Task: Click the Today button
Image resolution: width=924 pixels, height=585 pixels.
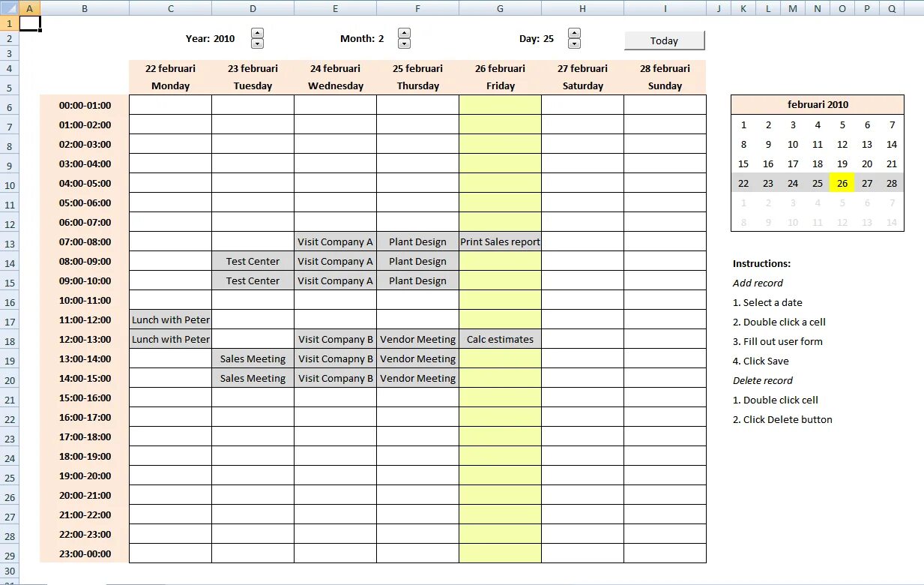Action: tap(665, 40)
